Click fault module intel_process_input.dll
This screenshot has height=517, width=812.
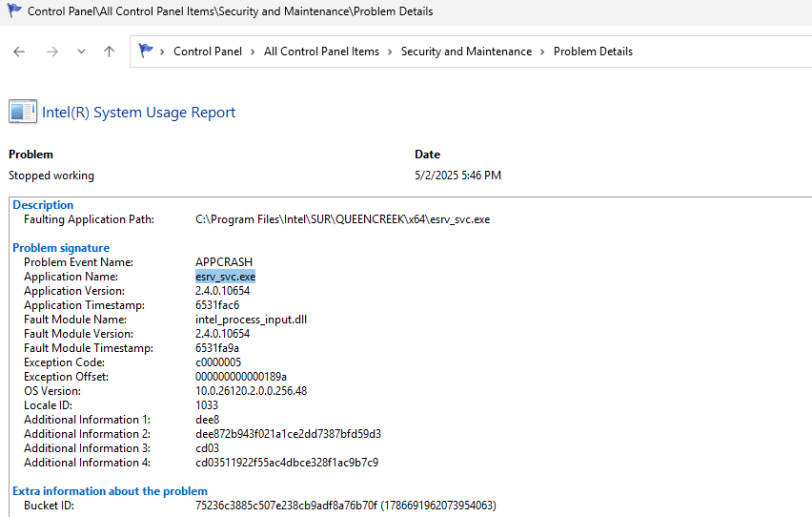(252, 320)
